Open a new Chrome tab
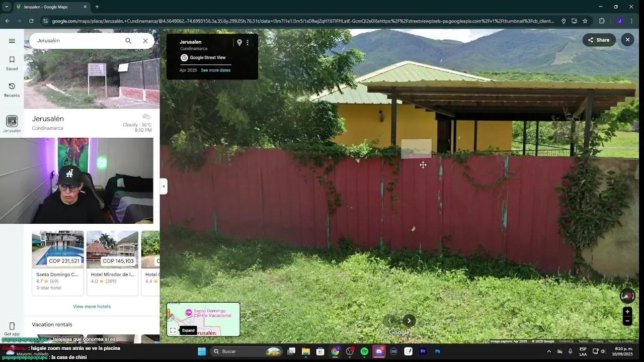This screenshot has width=644, height=362. 97,7
